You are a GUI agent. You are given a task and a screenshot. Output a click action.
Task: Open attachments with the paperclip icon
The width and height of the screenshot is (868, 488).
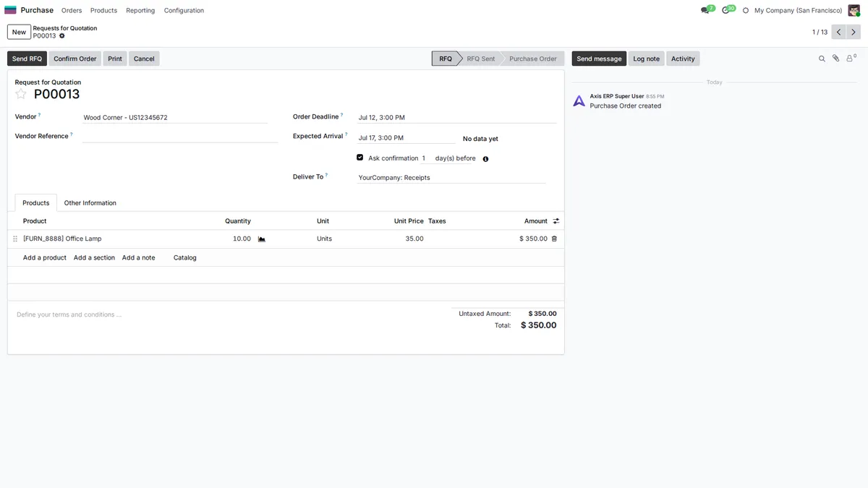point(835,59)
